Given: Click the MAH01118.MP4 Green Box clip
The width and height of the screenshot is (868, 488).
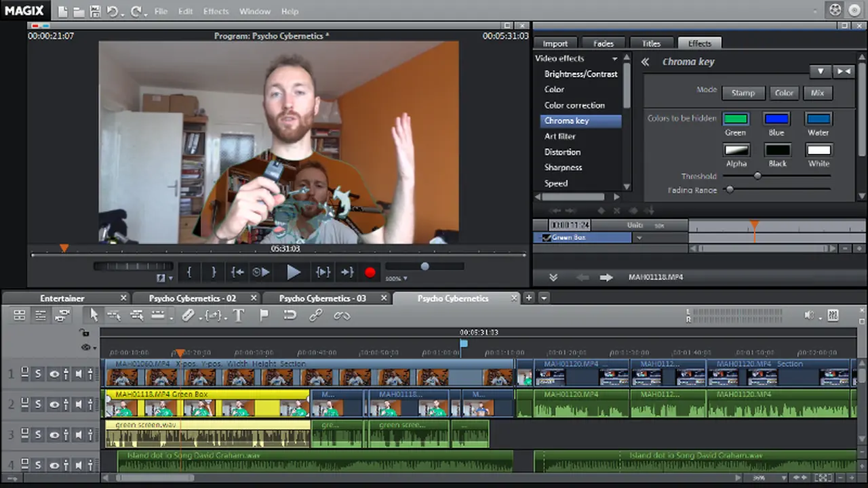Looking at the screenshot, I should 208,404.
